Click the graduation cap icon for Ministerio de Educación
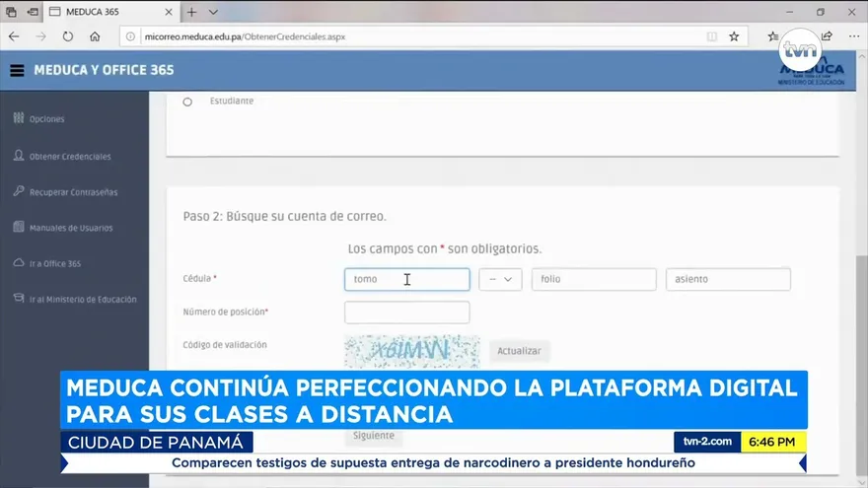This screenshot has width=868, height=488. point(19,298)
